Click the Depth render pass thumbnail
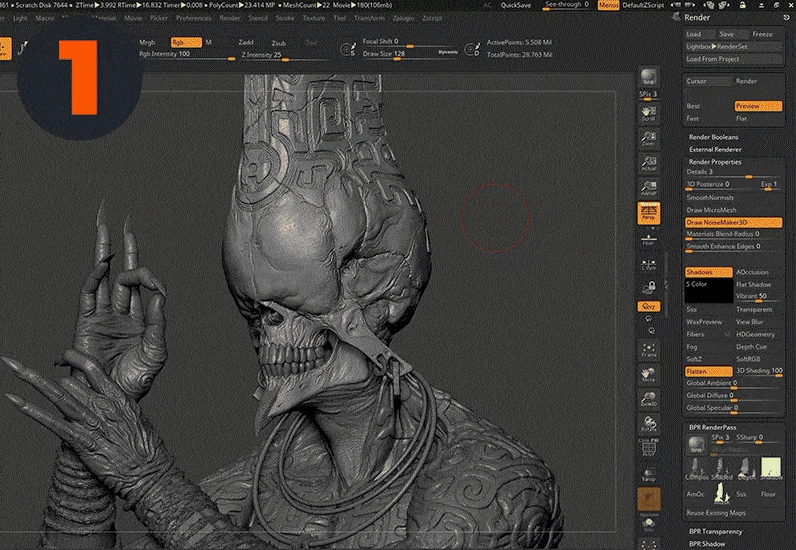The width and height of the screenshot is (796, 550). [746, 468]
